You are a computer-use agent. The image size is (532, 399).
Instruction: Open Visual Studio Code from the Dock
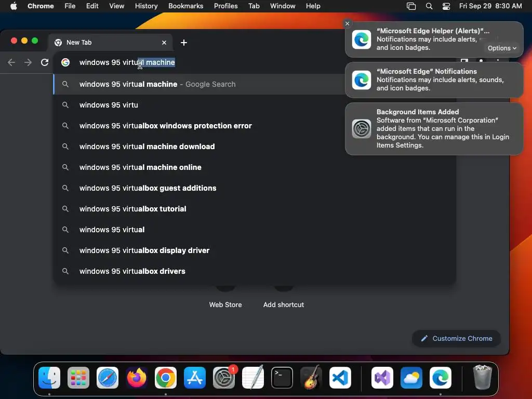click(340, 378)
